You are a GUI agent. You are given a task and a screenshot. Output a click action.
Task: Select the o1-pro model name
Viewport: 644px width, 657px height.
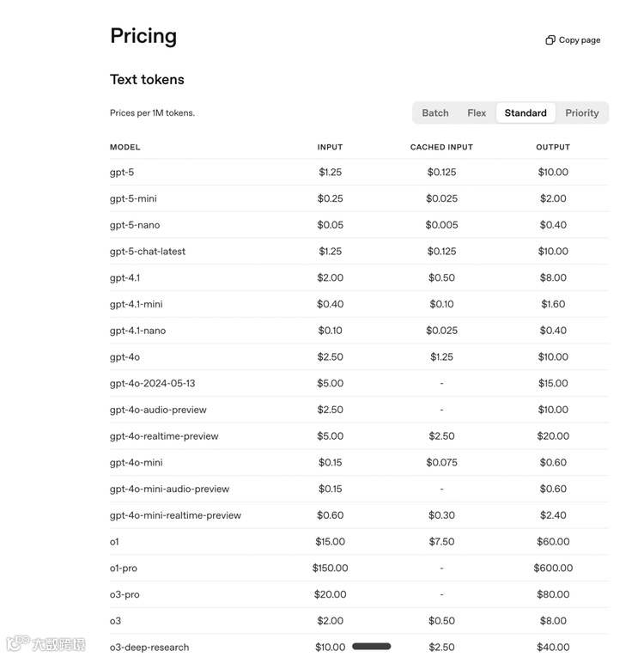[x=124, y=569]
